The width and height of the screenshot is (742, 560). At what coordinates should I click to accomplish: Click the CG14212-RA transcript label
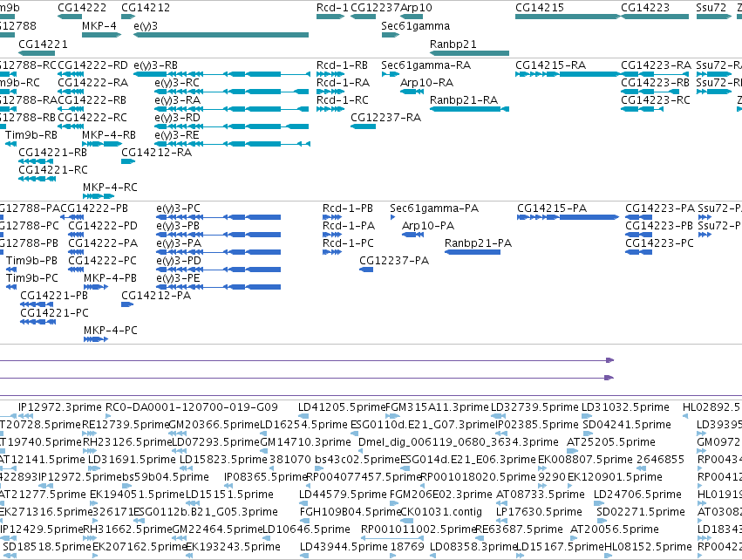157,153
